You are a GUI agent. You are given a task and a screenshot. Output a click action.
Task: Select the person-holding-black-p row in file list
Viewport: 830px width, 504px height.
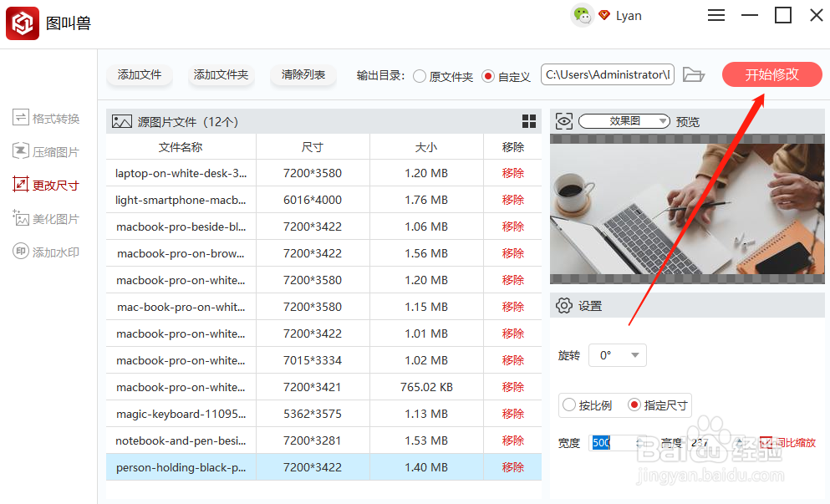tap(181, 466)
